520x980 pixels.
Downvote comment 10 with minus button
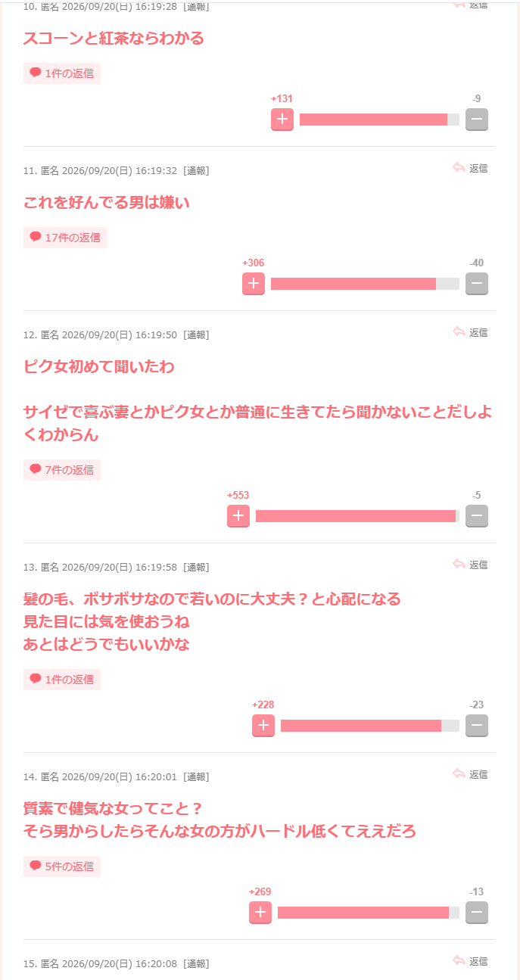tap(477, 120)
